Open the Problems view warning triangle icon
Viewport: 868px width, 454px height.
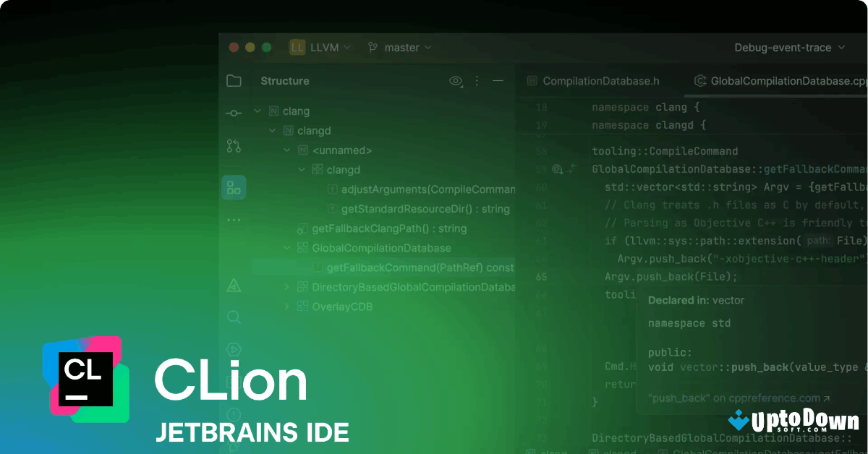pyautogui.click(x=234, y=285)
